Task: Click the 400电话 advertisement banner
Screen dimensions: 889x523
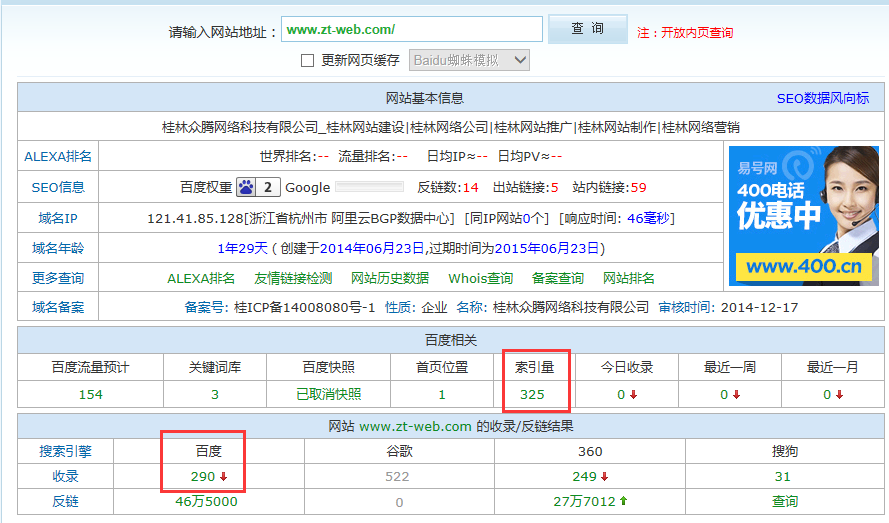Action: (803, 216)
